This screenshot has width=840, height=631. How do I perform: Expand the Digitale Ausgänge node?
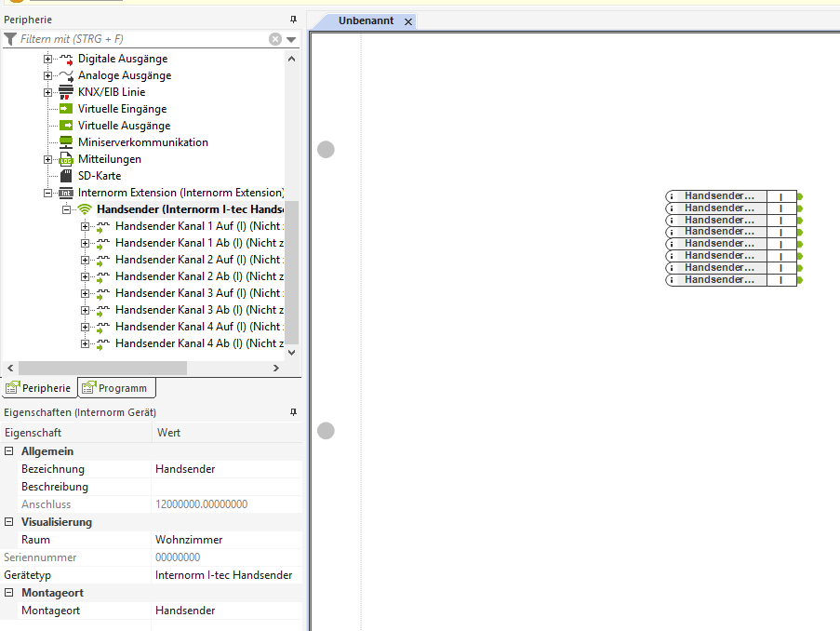click(x=48, y=59)
